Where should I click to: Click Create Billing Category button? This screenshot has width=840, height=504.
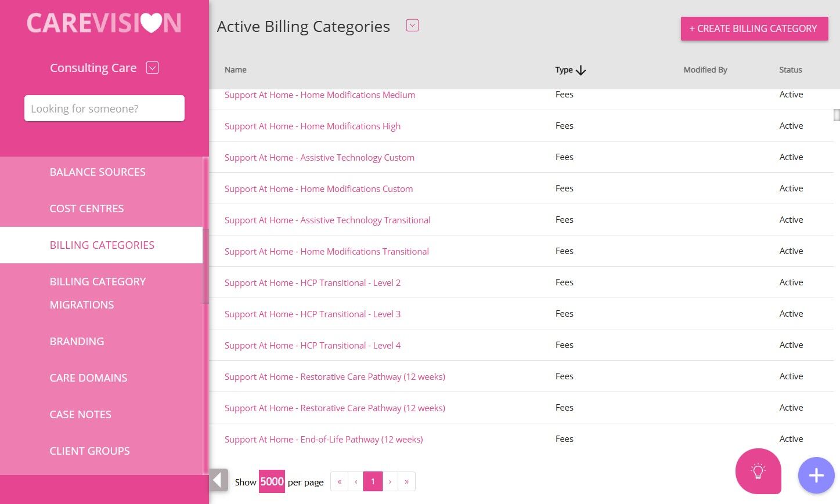(x=754, y=28)
